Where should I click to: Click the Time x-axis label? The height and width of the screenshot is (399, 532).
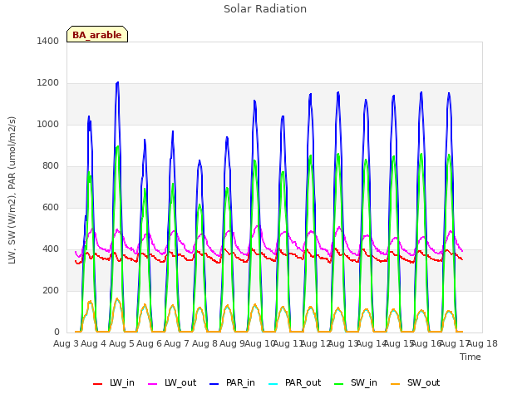[470, 357]
